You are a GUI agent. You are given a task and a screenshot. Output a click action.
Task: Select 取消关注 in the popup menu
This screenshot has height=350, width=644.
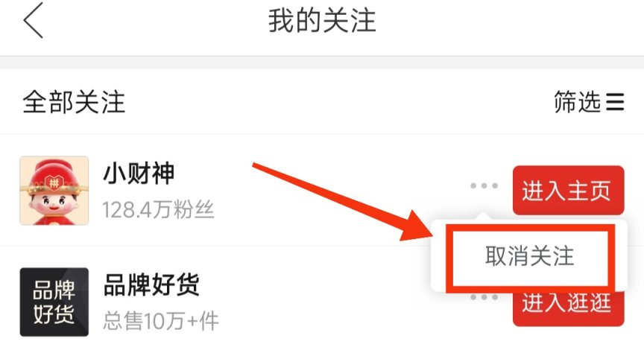pos(529,256)
